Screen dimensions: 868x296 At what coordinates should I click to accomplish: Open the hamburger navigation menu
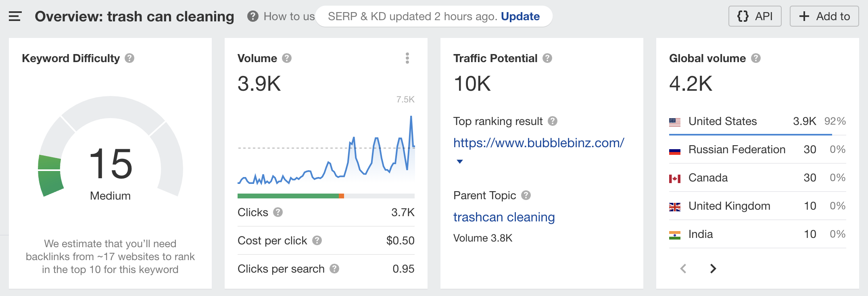point(15,17)
